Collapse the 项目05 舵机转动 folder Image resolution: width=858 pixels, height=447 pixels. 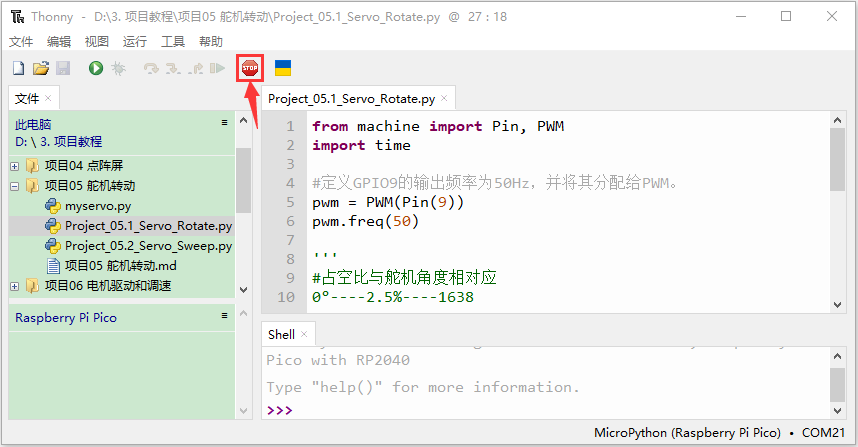click(x=15, y=186)
